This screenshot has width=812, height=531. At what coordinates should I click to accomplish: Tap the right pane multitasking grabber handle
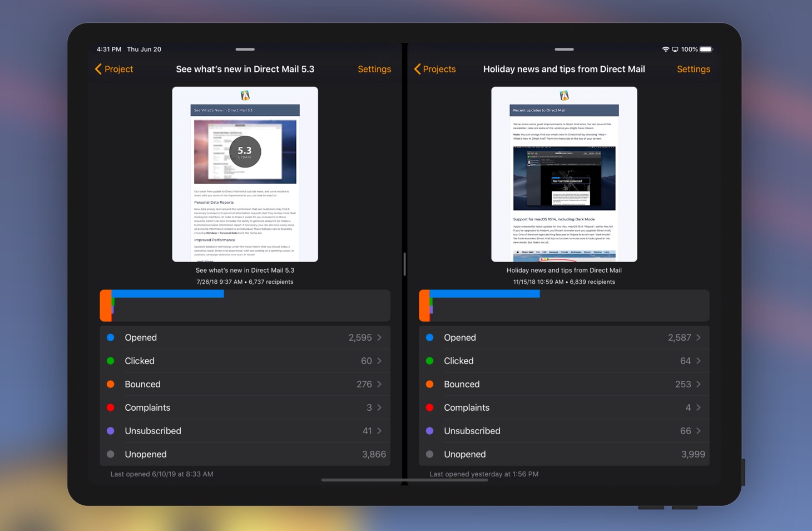pos(564,50)
